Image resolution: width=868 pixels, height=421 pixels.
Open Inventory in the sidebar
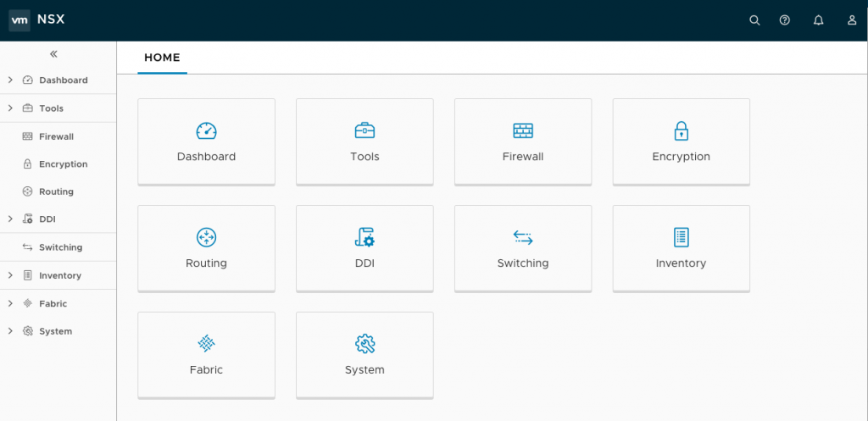tap(60, 275)
